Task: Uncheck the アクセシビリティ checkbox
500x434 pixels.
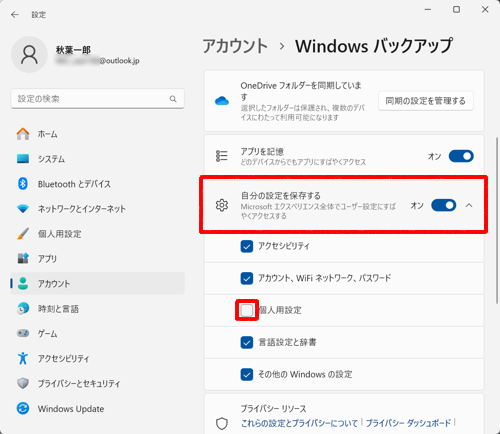Action: [x=247, y=246]
